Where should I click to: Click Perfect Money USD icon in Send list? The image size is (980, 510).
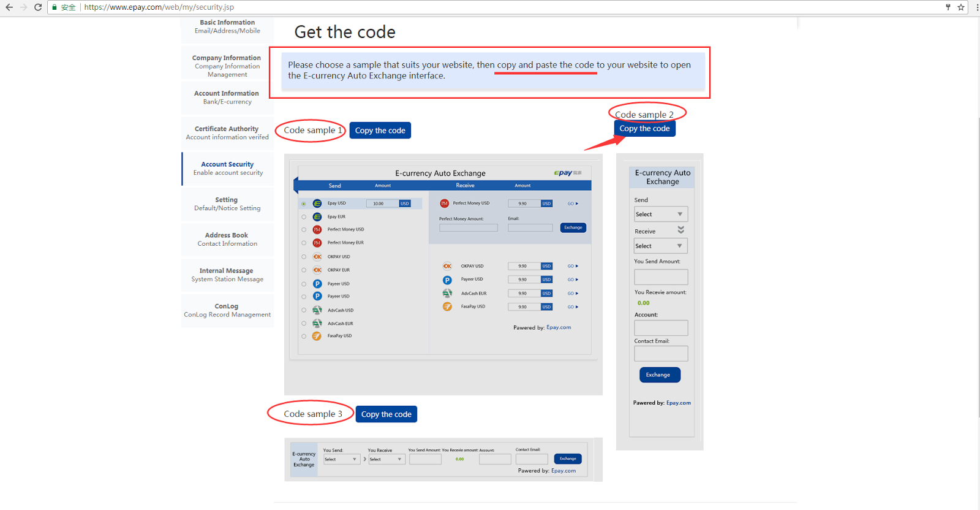click(x=317, y=230)
